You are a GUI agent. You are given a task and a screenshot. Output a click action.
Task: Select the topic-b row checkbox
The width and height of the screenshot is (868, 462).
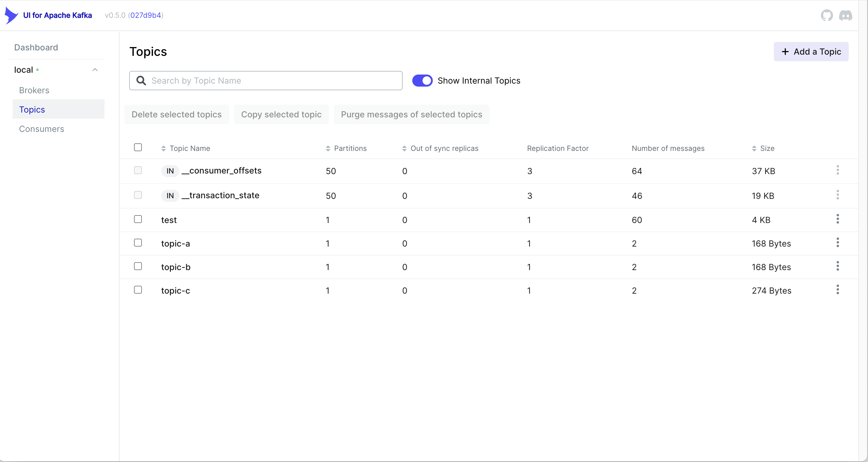coord(138,266)
